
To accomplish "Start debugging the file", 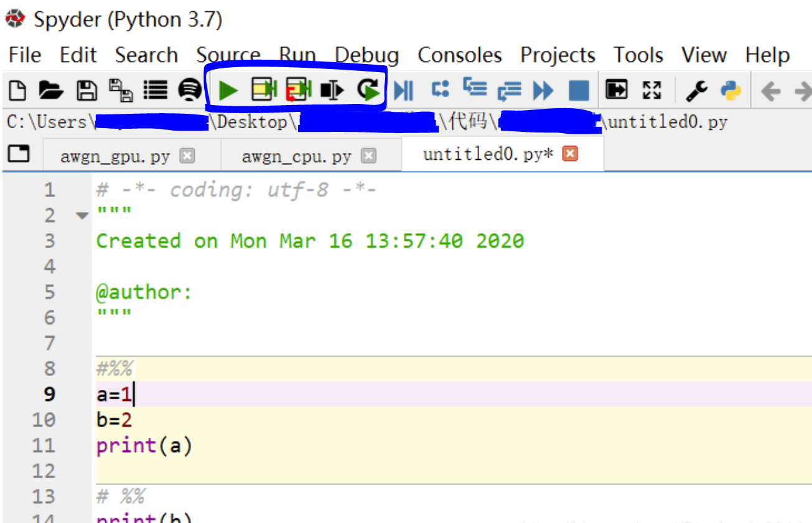I will (x=404, y=91).
